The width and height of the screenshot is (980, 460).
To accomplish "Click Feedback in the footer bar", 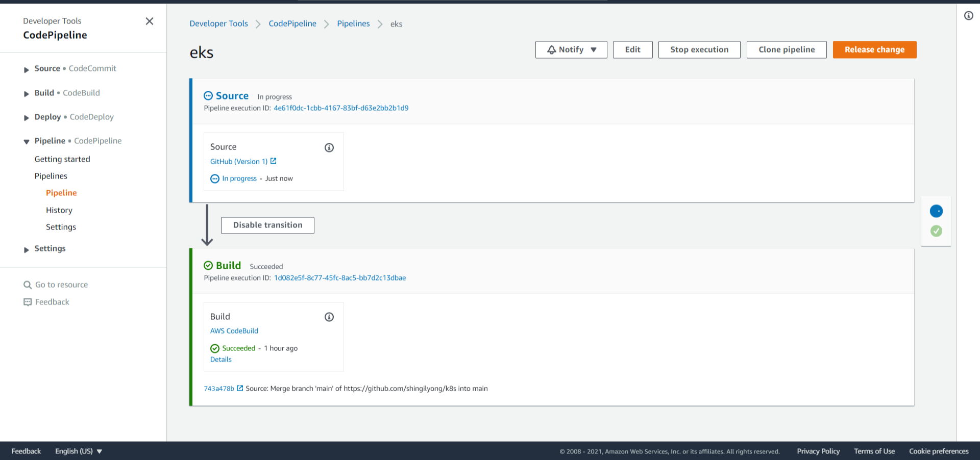I will [26, 451].
